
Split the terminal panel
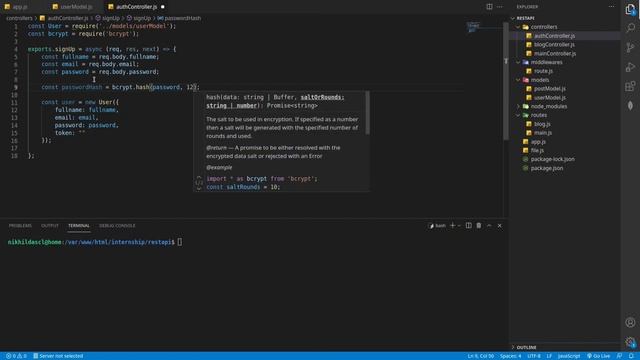(469, 225)
